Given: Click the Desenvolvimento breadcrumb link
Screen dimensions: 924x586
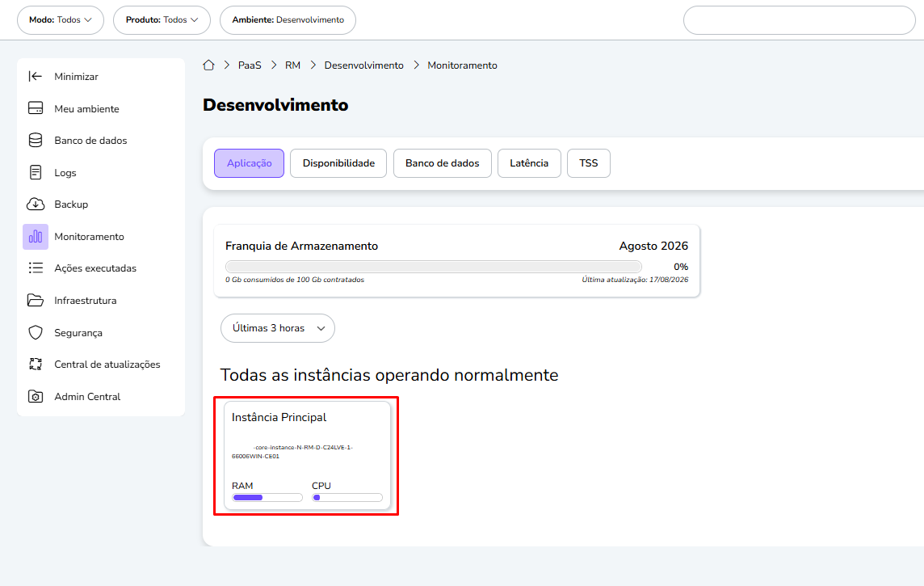Looking at the screenshot, I should 364,65.
